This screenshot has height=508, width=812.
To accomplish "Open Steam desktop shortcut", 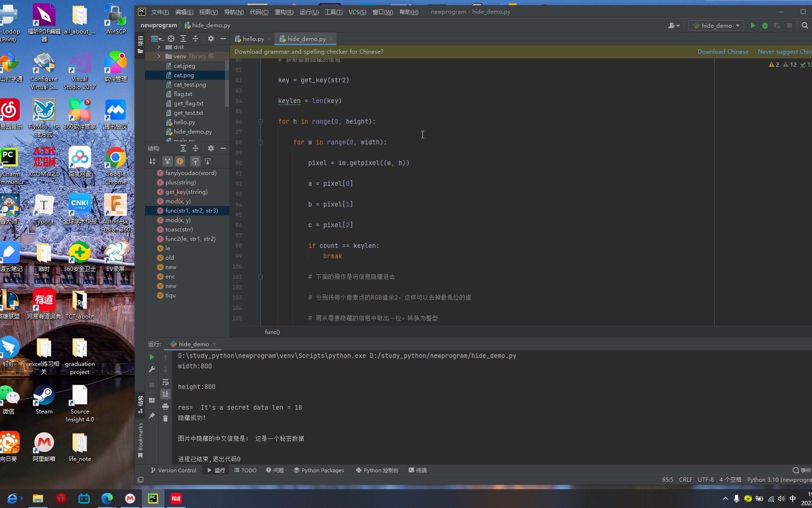I will [44, 400].
